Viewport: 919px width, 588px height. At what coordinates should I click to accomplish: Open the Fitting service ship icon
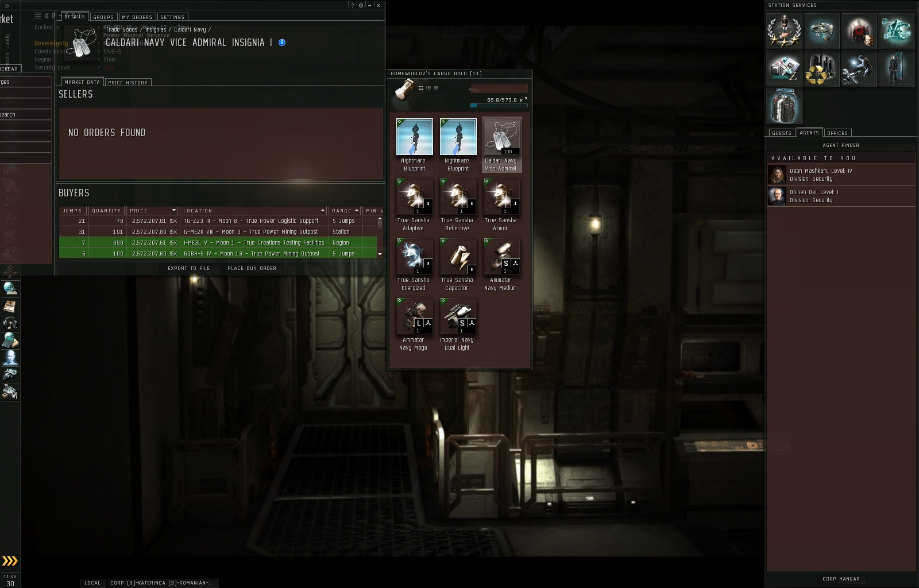pos(821,30)
